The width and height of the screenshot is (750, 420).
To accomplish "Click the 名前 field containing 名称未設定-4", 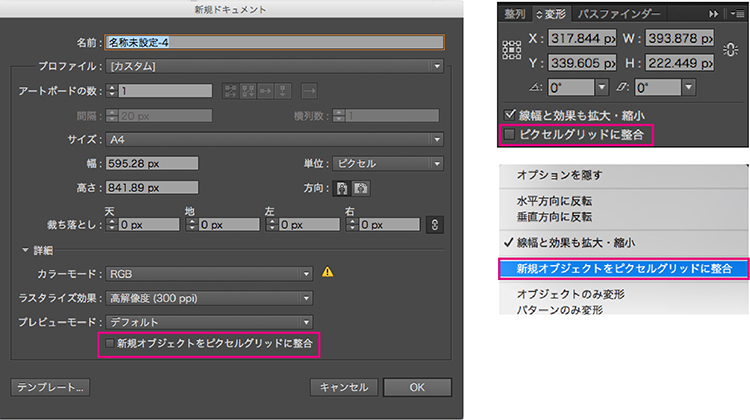I will click(275, 43).
